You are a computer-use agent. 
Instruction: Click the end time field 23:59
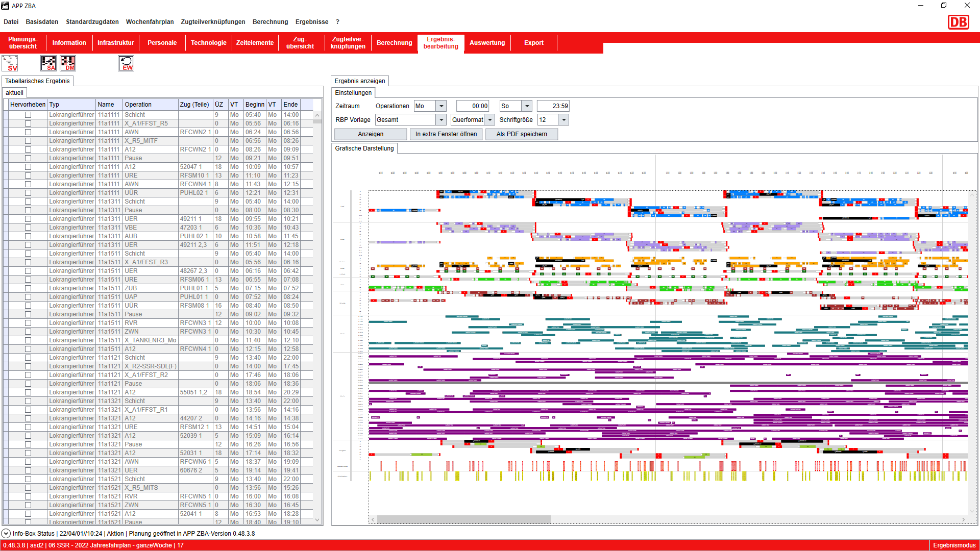click(553, 106)
